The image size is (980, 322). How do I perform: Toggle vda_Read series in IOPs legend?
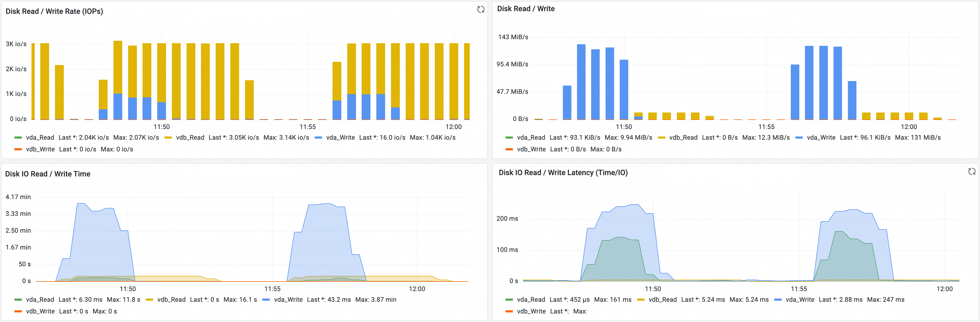[39, 138]
